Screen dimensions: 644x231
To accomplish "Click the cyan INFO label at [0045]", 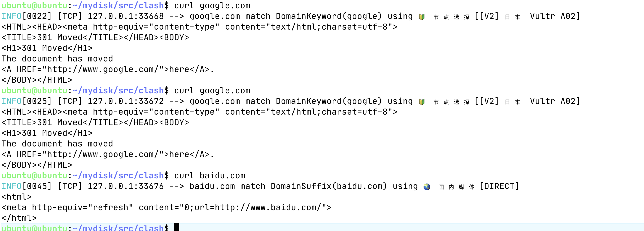I will coord(12,186).
